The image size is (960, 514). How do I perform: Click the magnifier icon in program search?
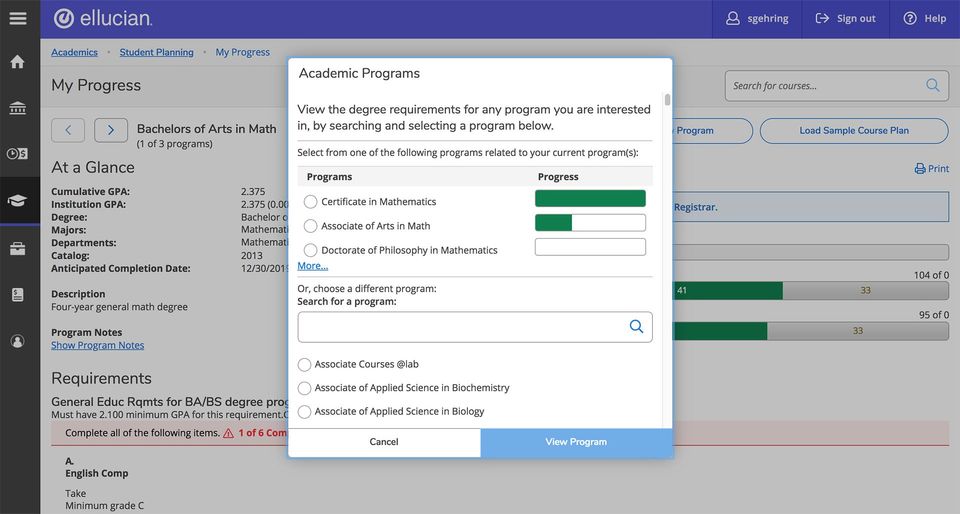click(x=636, y=327)
